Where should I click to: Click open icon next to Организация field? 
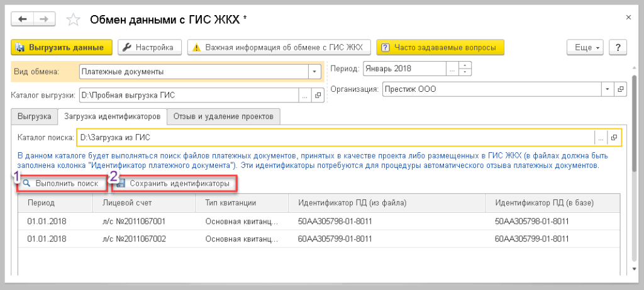point(621,89)
